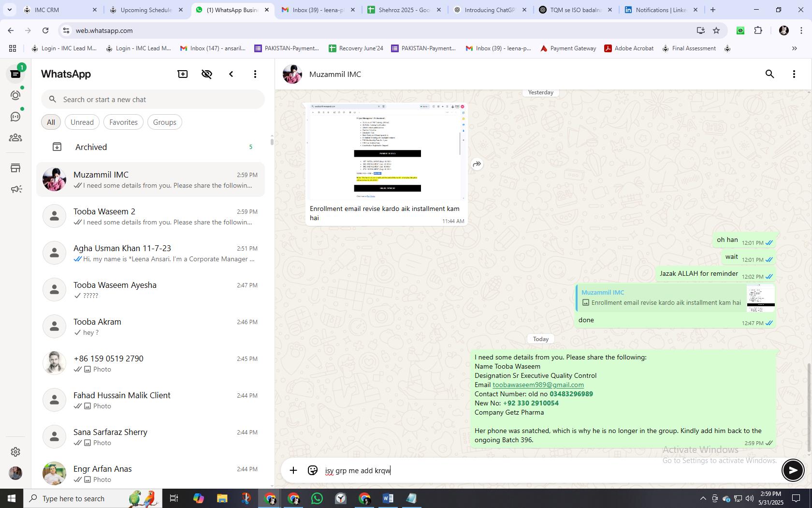Screen dimensions: 812x508
Task: Open Archived chats
Action: point(151,147)
